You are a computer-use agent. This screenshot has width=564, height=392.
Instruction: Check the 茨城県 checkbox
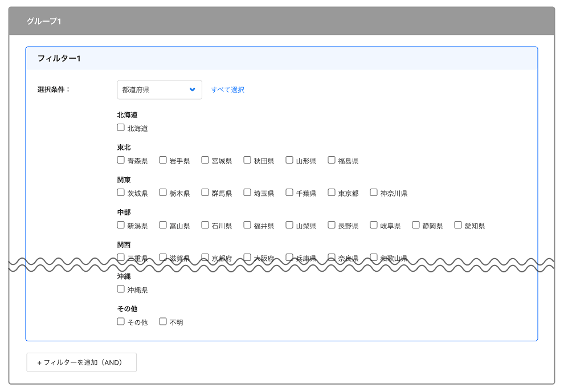click(x=121, y=193)
